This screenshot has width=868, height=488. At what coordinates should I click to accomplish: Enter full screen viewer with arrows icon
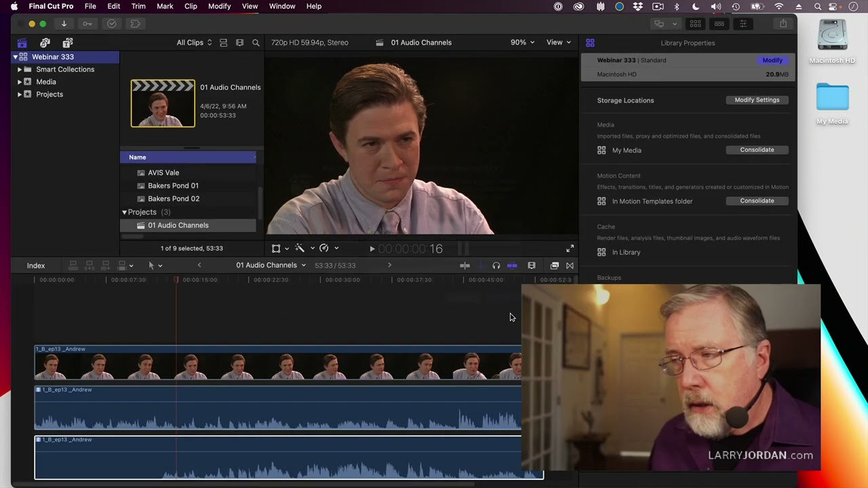tap(570, 249)
